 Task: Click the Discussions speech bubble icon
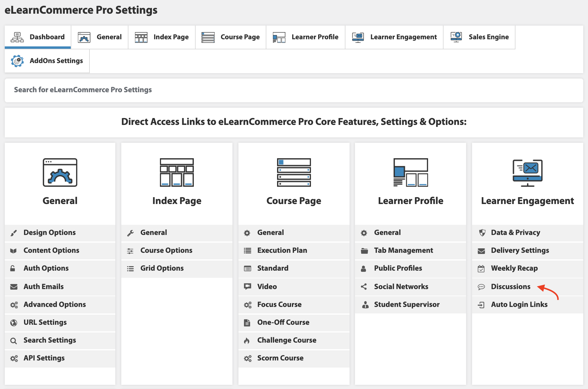pyautogui.click(x=481, y=287)
